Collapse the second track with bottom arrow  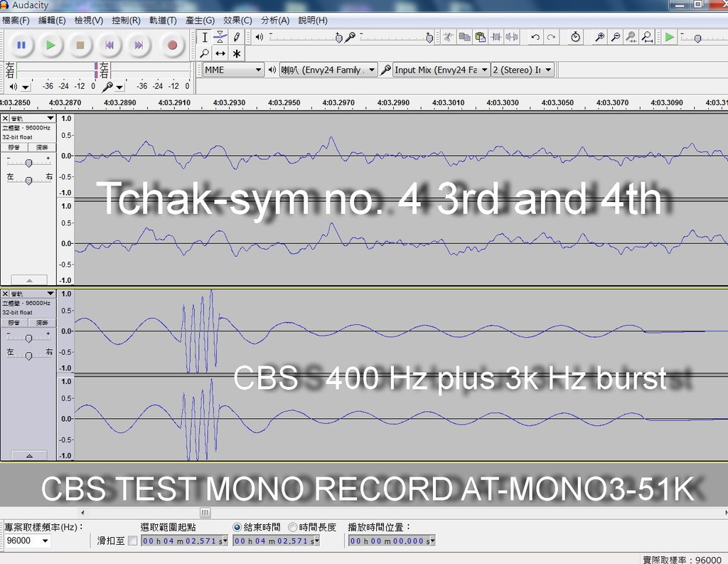click(28, 456)
